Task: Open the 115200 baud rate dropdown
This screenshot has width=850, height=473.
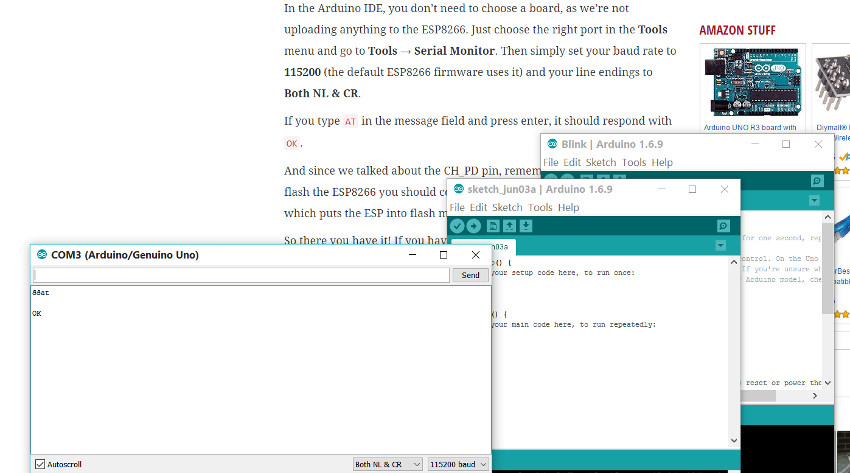Action: tap(458, 464)
